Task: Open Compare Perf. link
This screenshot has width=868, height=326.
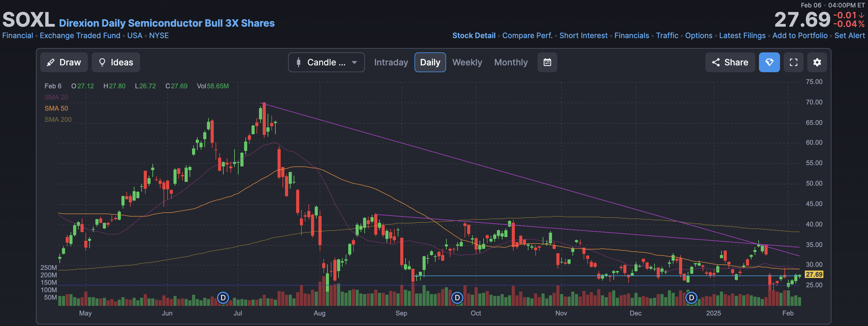Action: [x=527, y=35]
